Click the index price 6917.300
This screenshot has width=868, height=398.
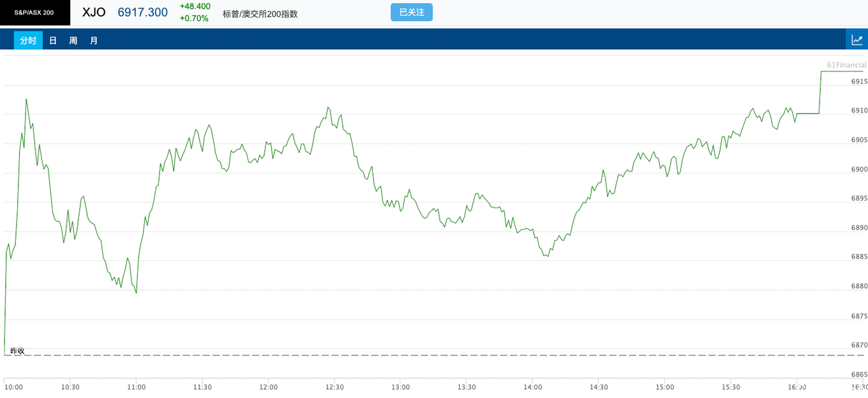click(143, 12)
